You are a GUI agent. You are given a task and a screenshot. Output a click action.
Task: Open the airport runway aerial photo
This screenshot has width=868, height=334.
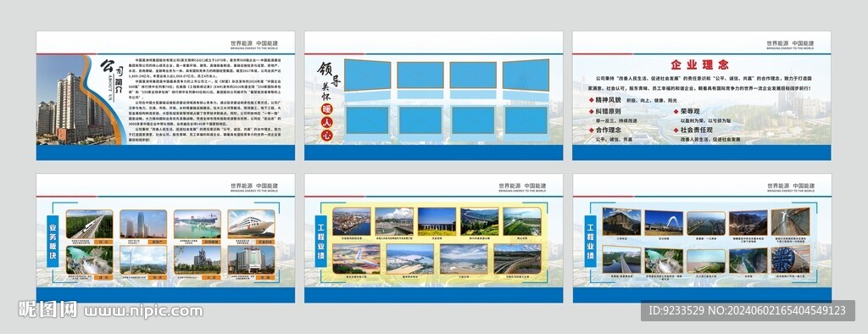click(x=357, y=259)
